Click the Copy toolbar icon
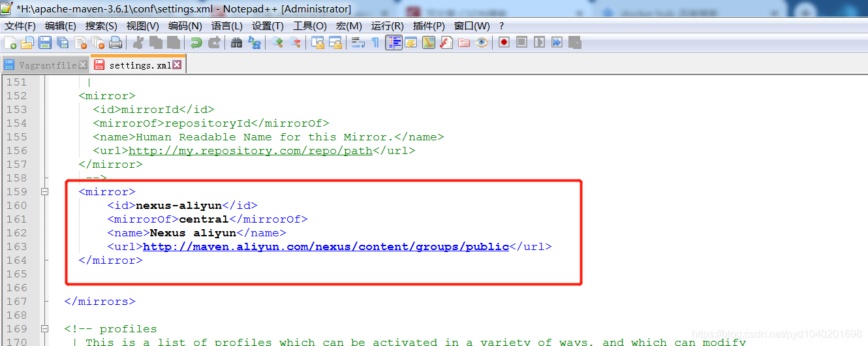This screenshot has width=868, height=346. click(156, 42)
